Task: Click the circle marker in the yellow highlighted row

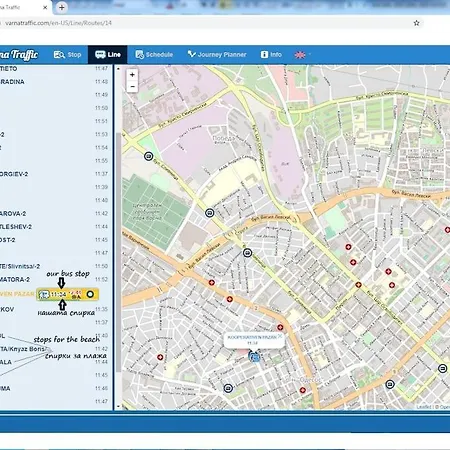Action: pyautogui.click(x=90, y=294)
